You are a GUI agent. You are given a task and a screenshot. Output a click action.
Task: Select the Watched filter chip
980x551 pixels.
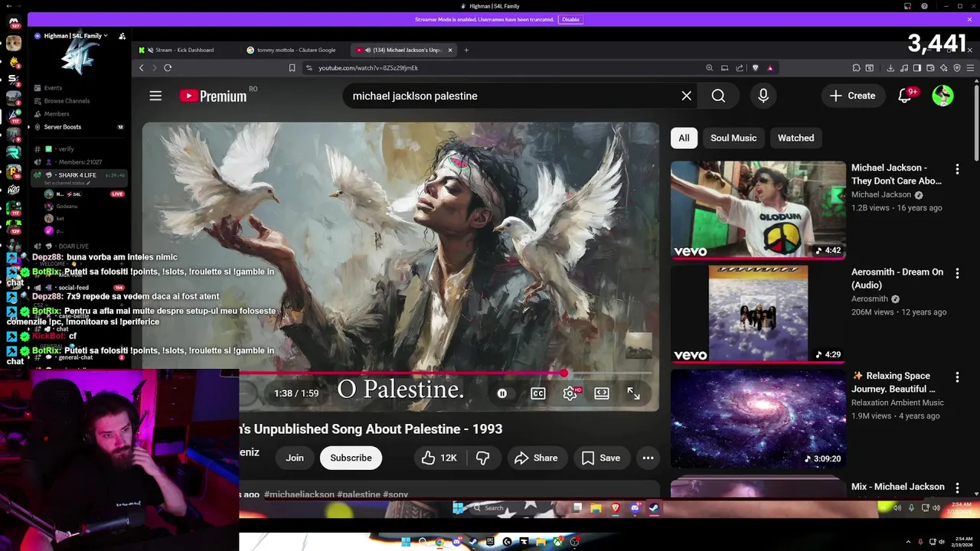[795, 138]
